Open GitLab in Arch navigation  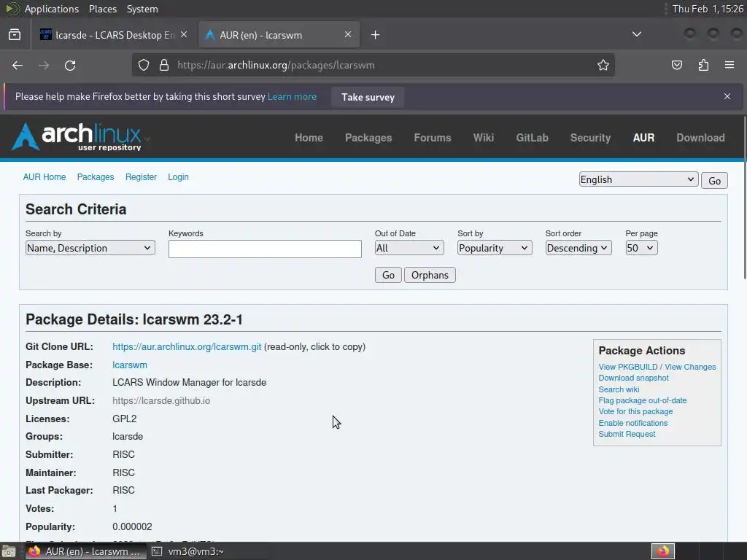click(532, 138)
